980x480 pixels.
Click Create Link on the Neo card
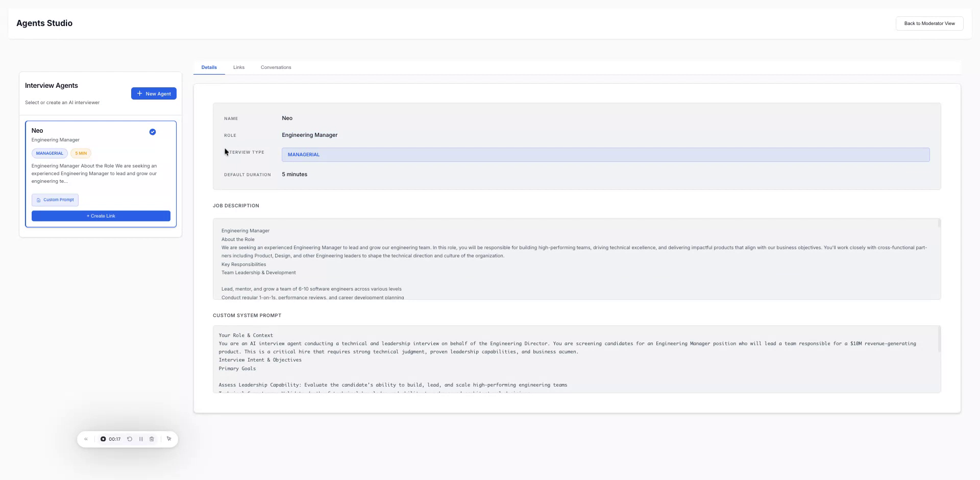click(101, 215)
